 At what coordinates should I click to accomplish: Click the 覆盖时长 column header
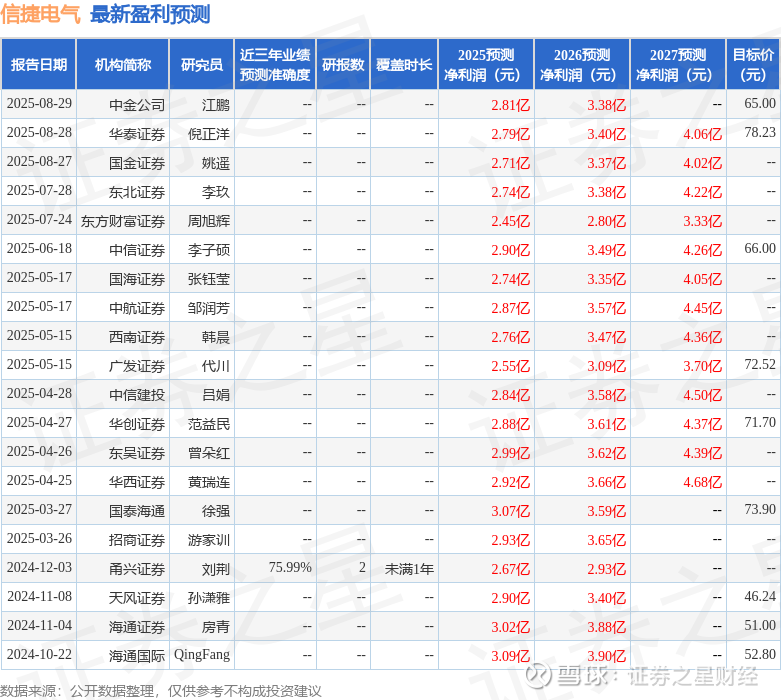(404, 65)
